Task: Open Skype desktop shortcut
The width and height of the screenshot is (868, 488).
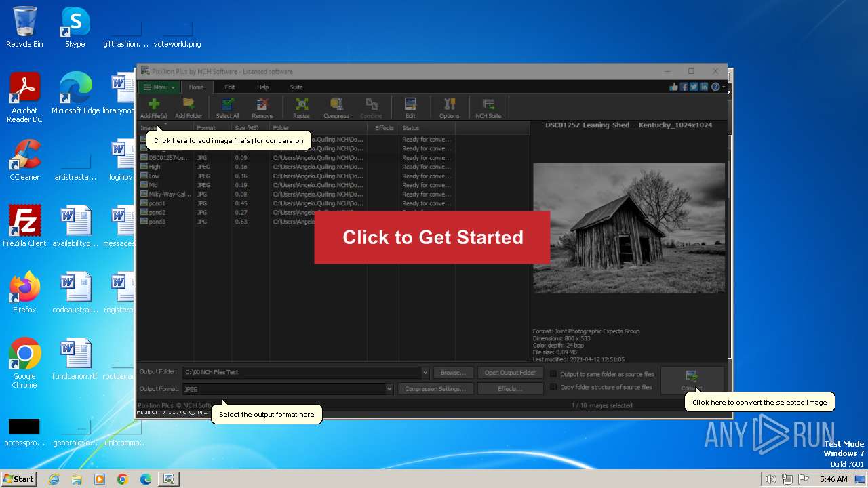Action: 75,27
